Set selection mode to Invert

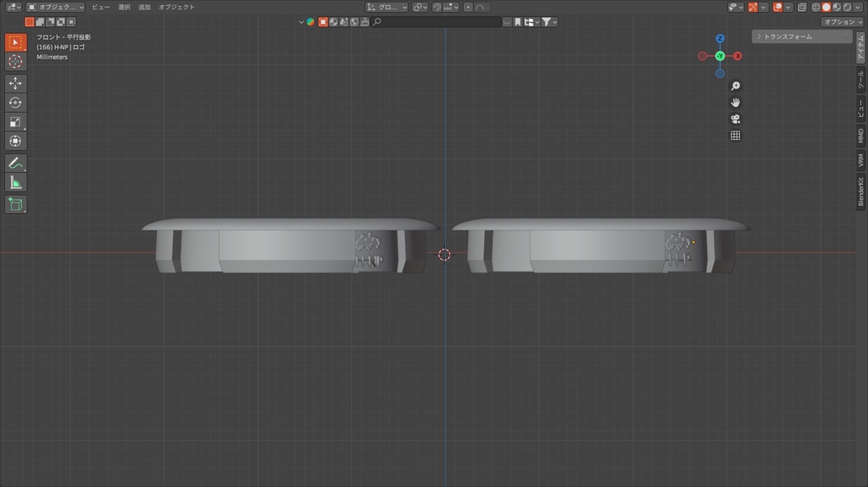click(61, 21)
